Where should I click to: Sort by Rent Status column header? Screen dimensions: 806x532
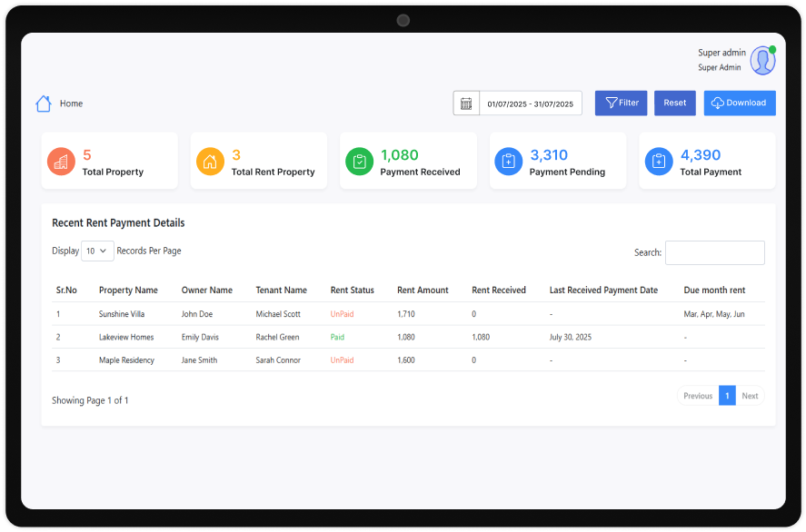(x=352, y=291)
